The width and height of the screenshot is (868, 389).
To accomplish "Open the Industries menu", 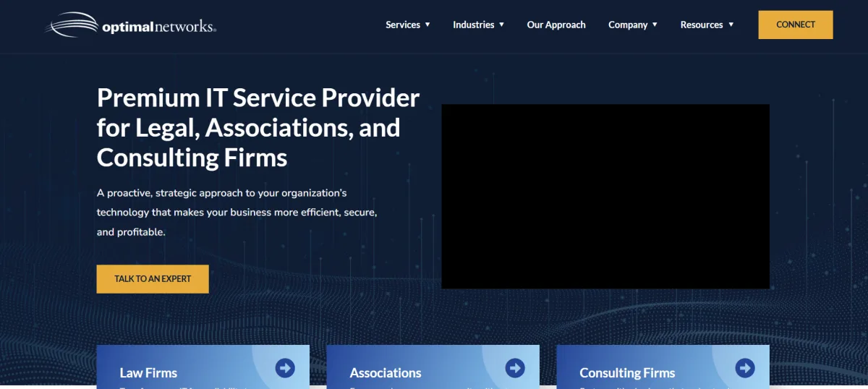I will tap(474, 25).
